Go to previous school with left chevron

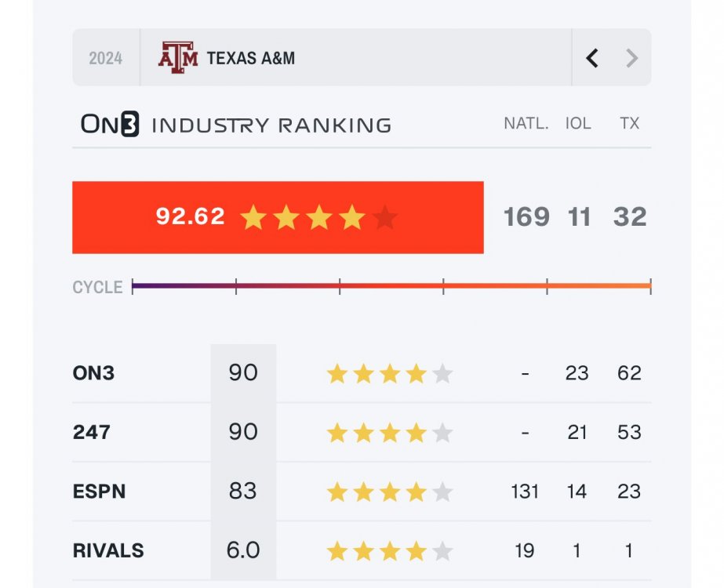[x=592, y=58]
